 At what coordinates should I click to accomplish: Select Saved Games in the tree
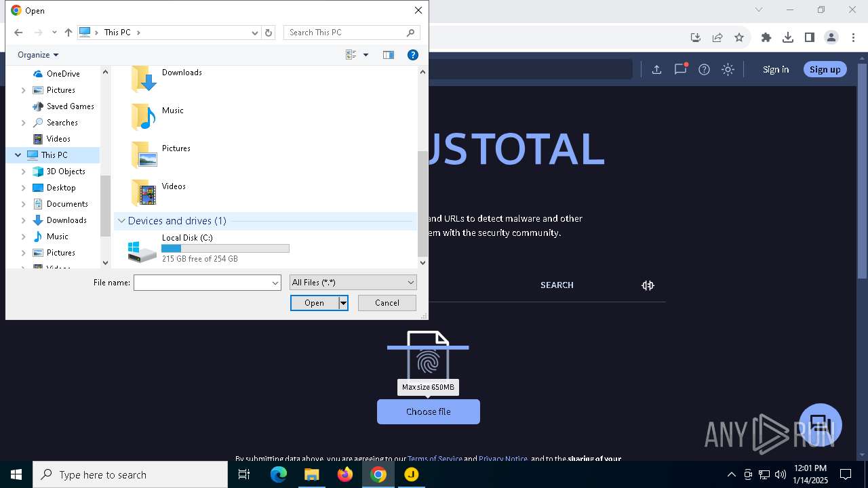click(x=71, y=106)
